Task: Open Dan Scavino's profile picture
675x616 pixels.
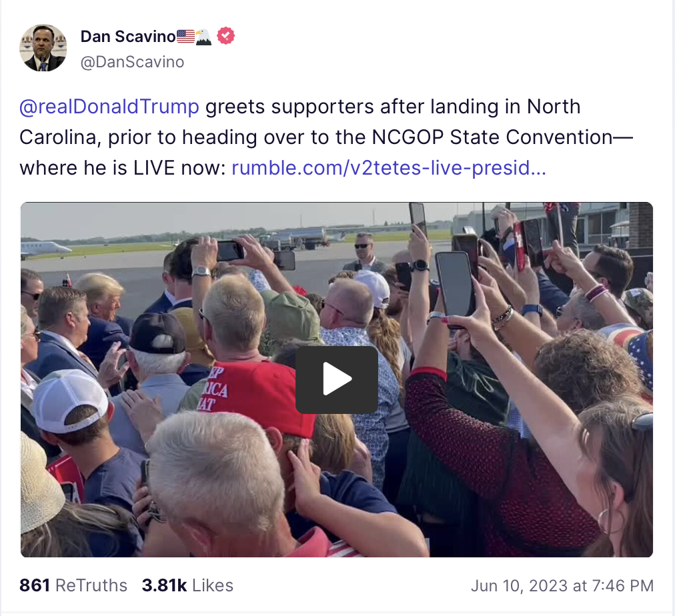Action: tap(43, 48)
